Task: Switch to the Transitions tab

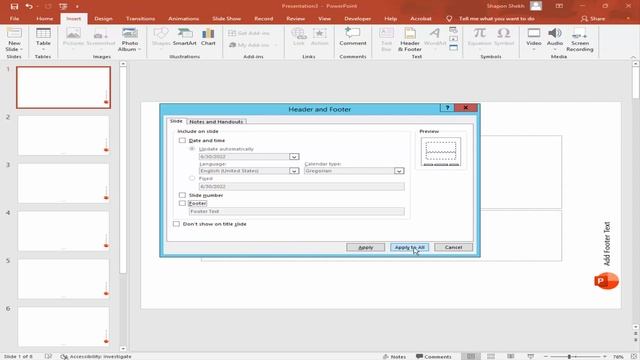Action: pyautogui.click(x=140, y=19)
